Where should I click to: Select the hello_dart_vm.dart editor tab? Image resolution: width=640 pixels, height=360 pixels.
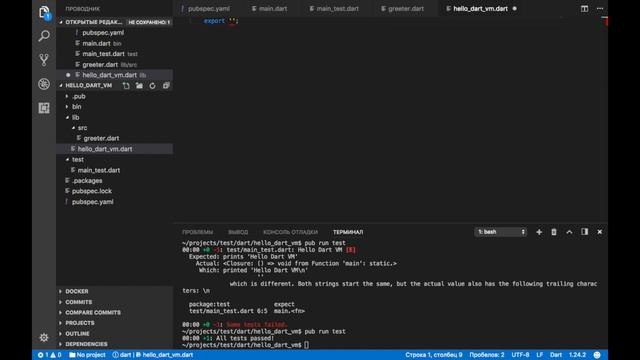click(x=480, y=9)
